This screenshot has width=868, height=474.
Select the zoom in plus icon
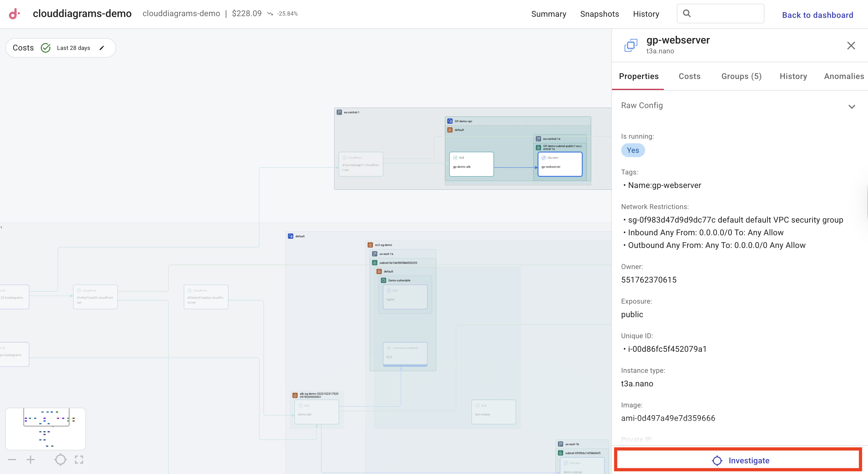tap(31, 460)
